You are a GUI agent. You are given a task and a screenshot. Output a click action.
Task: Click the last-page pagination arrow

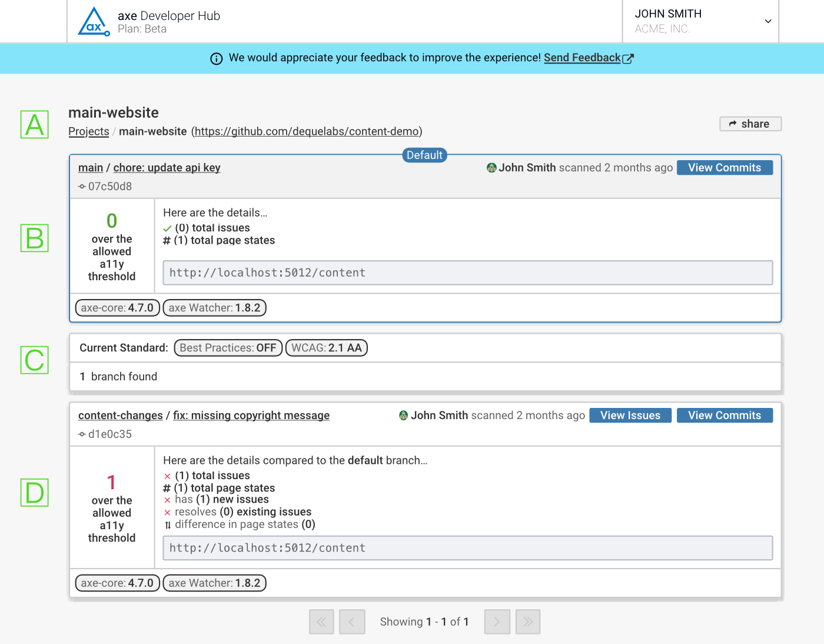[528, 622]
